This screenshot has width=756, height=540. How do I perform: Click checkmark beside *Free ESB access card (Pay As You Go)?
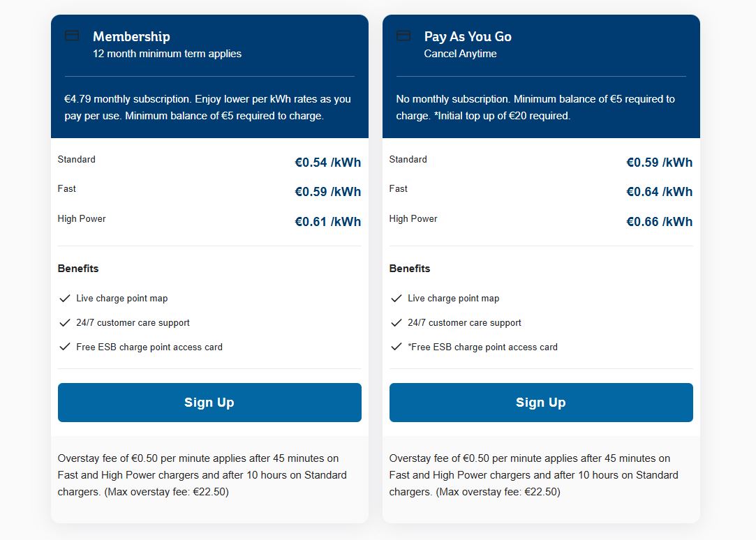(396, 347)
